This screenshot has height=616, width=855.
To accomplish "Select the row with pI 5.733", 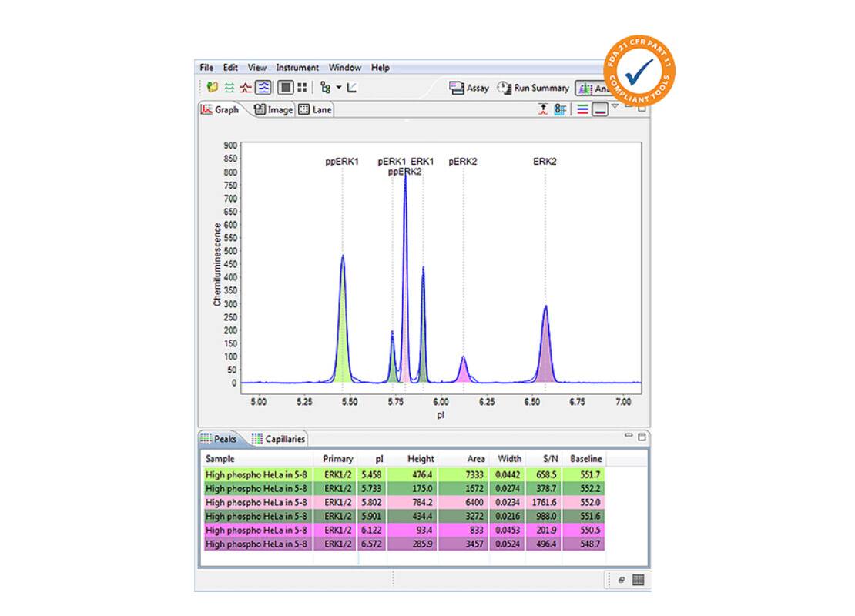I will [x=404, y=488].
